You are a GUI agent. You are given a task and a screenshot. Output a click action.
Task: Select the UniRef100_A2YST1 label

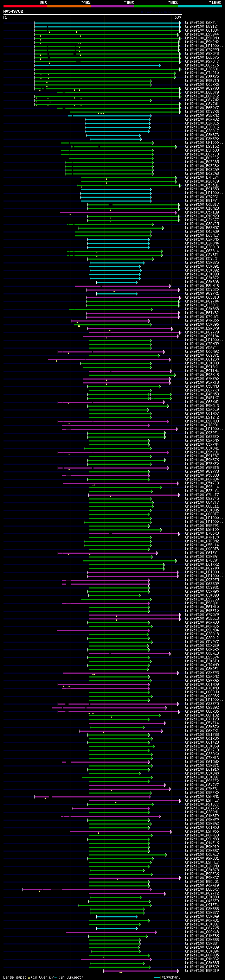tap(202, 255)
